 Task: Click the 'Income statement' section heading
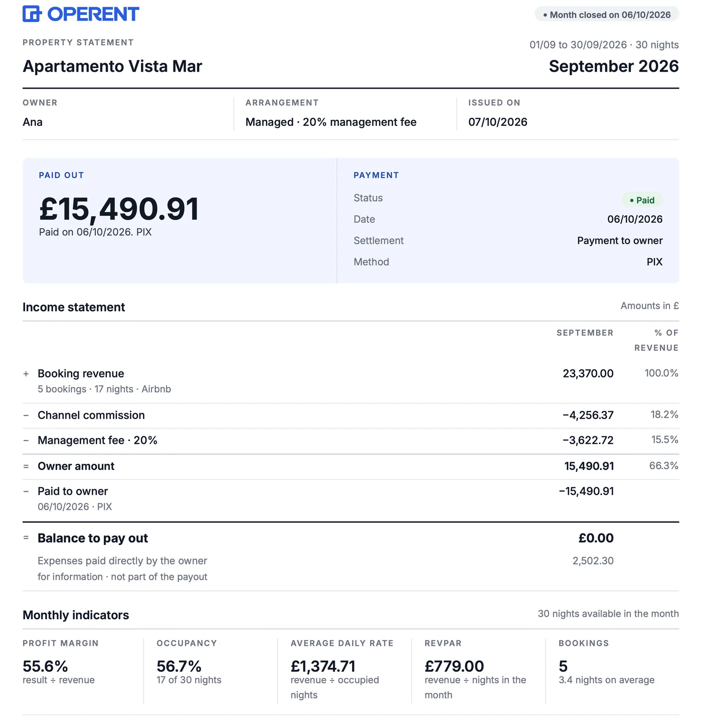click(x=74, y=307)
